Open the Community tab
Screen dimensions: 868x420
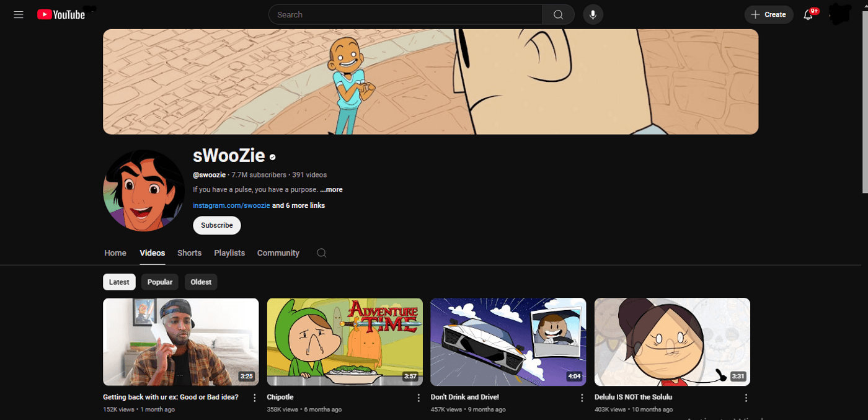[278, 252]
